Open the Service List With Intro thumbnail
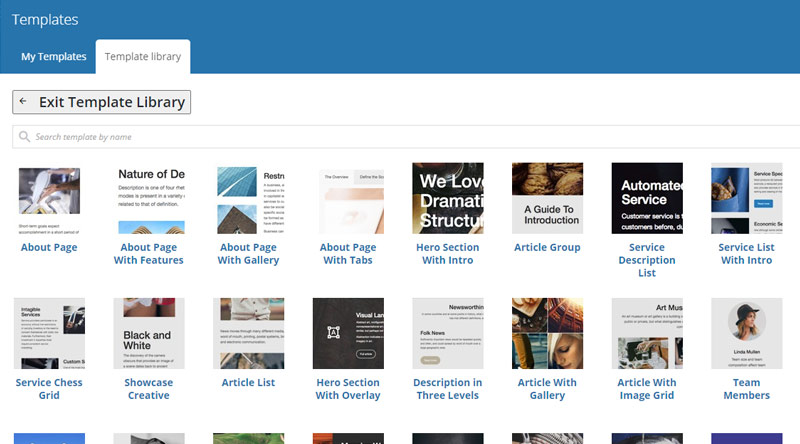This screenshot has width=800, height=444. (747, 199)
